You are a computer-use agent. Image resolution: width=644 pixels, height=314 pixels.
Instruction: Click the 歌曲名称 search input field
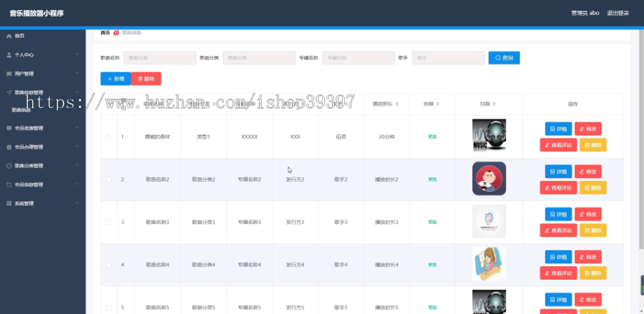[160, 58]
